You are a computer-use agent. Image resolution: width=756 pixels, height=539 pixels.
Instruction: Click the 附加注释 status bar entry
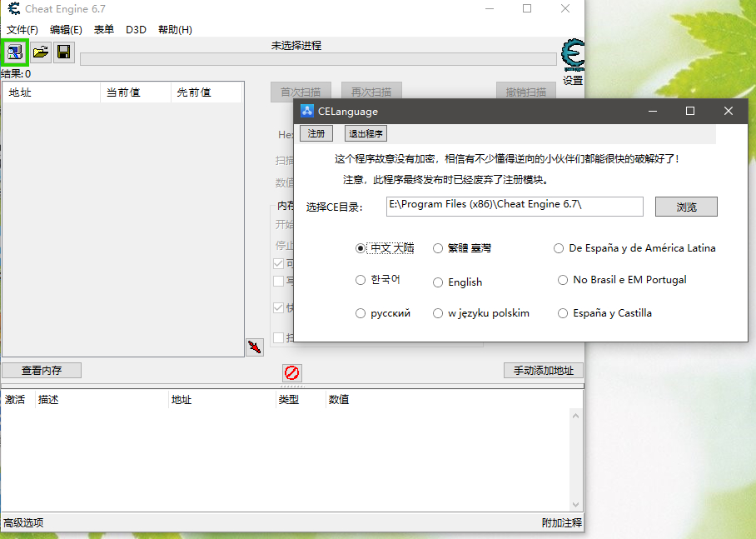coord(562,522)
